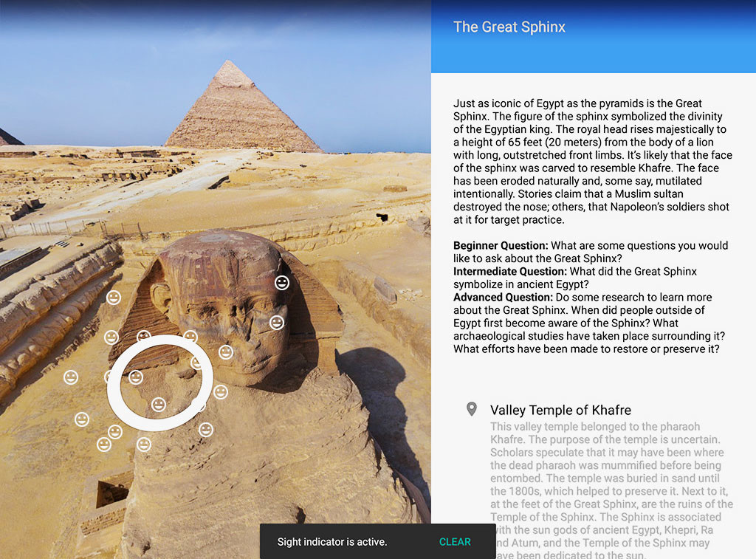Click the Great Sphinx description paragraph

(593, 162)
